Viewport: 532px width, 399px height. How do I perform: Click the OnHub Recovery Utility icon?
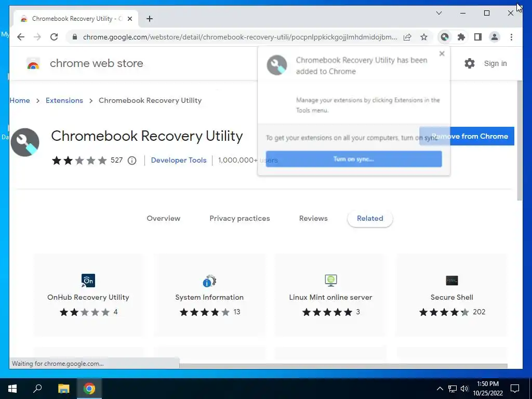click(x=88, y=281)
